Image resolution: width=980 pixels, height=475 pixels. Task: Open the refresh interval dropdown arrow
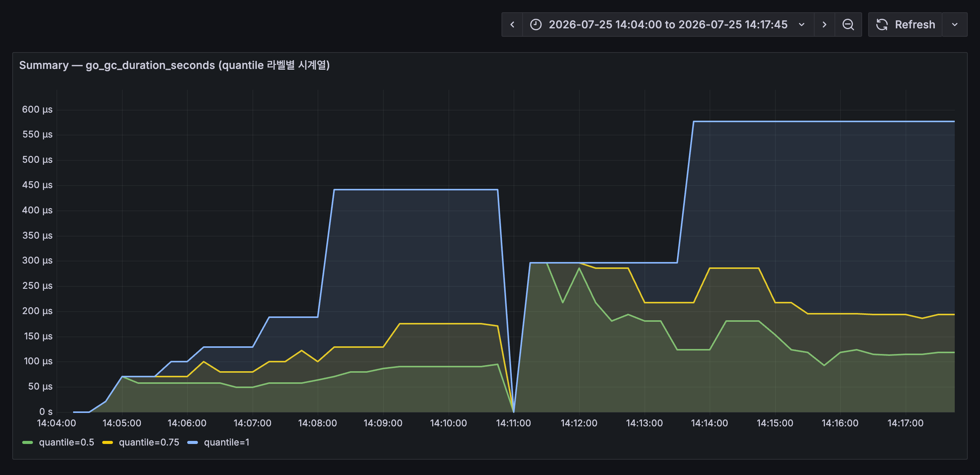point(955,25)
